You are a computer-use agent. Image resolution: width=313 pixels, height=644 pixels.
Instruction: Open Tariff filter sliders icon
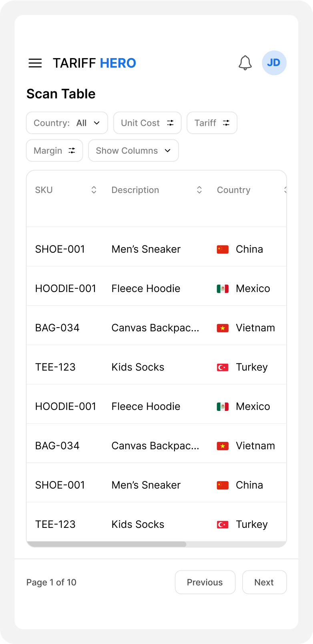point(226,123)
